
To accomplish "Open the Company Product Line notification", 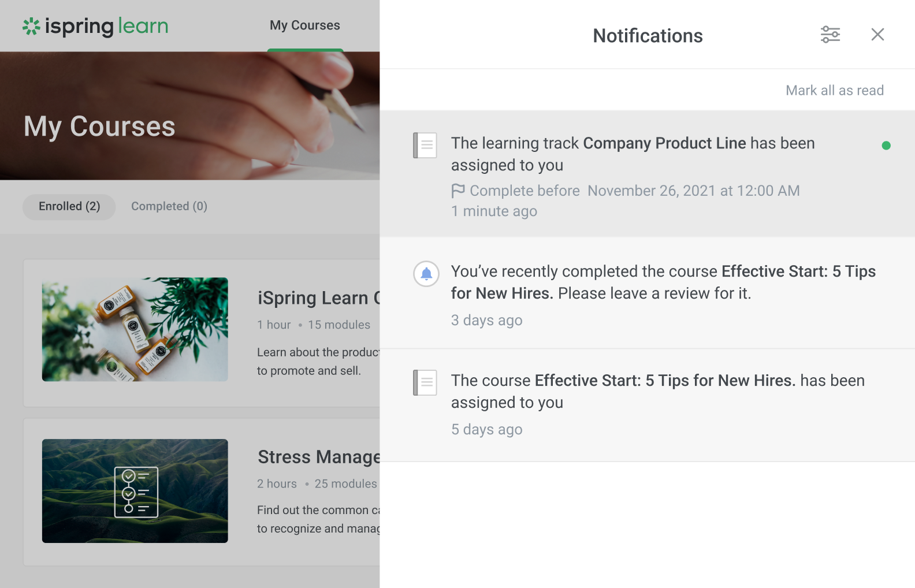I will click(633, 154).
